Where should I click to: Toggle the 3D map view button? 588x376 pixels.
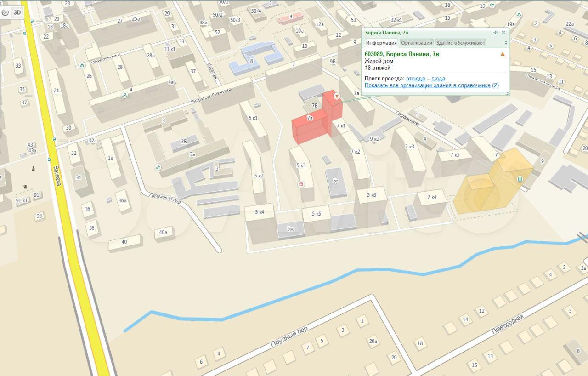click(x=17, y=12)
